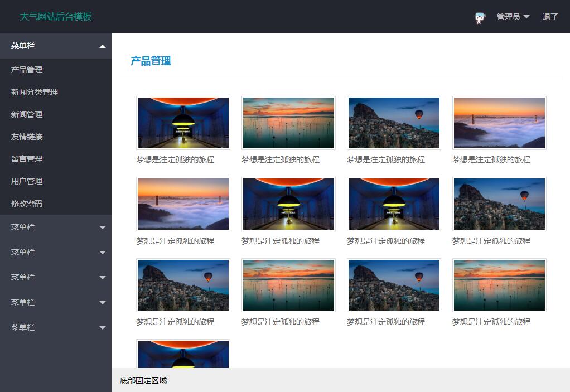Open 用户管理 from the sidebar
Viewport: 570px width, 392px height.
point(27,181)
